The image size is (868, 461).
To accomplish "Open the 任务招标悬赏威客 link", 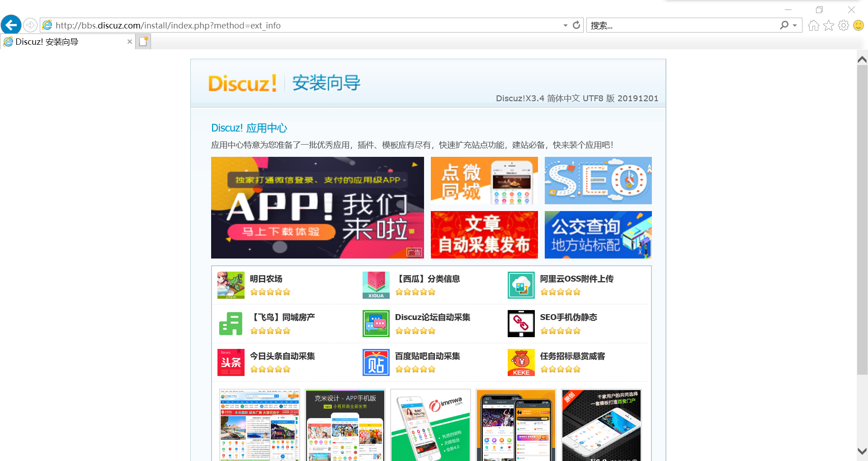I will tap(573, 356).
